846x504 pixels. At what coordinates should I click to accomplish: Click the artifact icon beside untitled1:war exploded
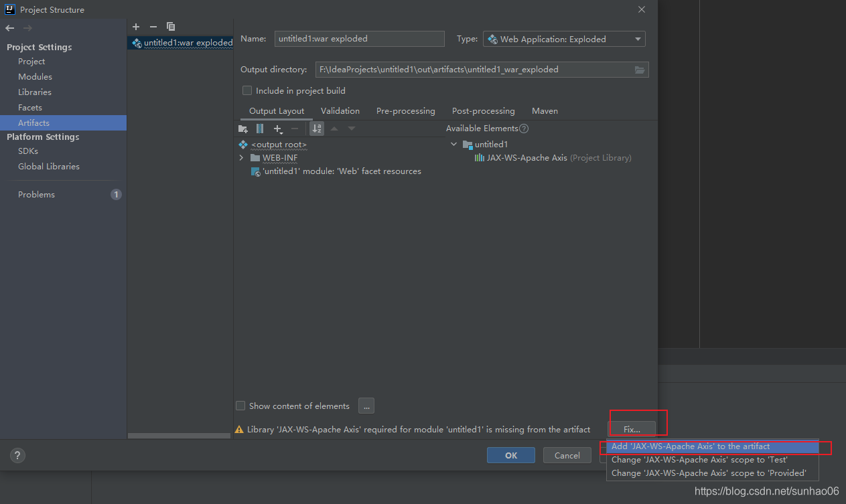pyautogui.click(x=137, y=42)
